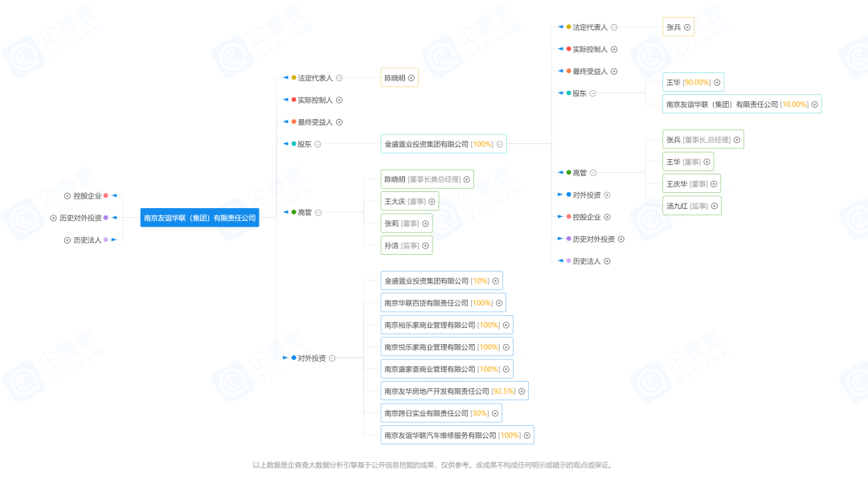Expand 南京裕乐家商业管理有限公司 [100%] icon
The image size is (868, 479).
tap(506, 325)
